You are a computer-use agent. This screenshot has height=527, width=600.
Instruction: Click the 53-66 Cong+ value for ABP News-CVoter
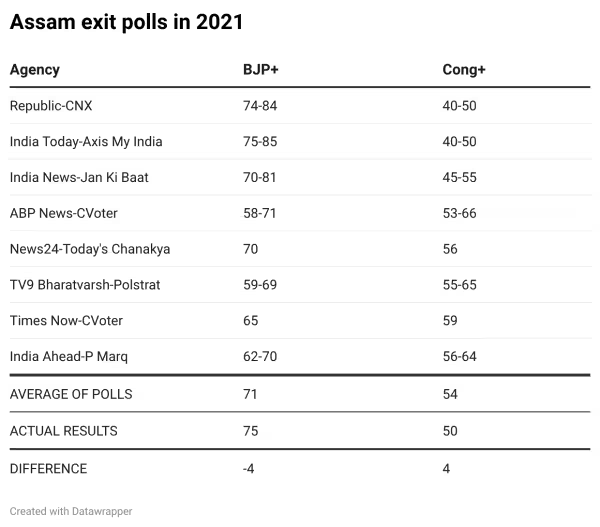[x=459, y=213]
